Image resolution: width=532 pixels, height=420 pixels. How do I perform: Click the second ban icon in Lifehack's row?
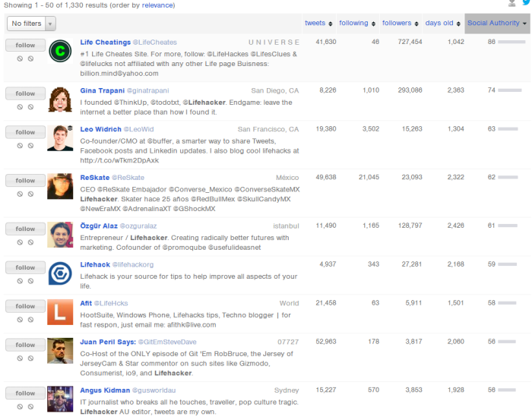pos(30,281)
